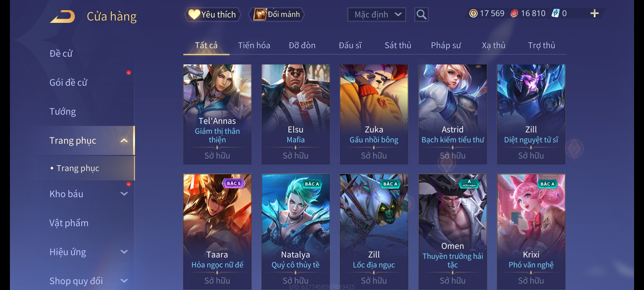Tap the back arrow icon
The image size is (644, 290).
[x=62, y=17]
